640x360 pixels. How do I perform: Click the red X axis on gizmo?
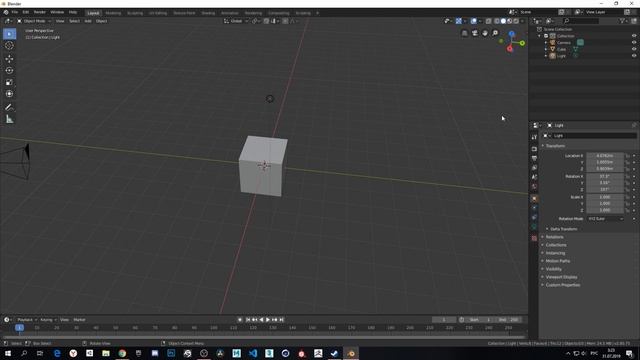[x=509, y=49]
